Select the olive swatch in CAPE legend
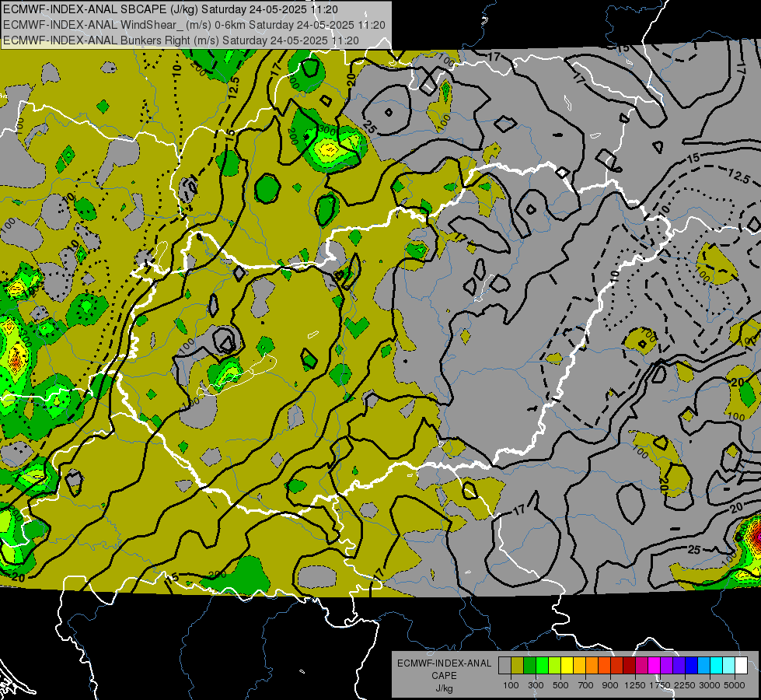This screenshot has height=700, width=761. [518, 665]
